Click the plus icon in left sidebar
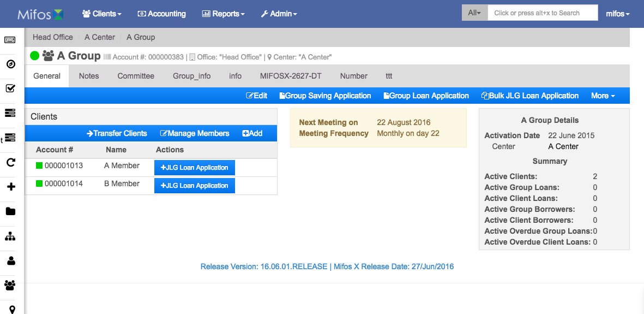Image resolution: width=644 pixels, height=314 pixels. (11, 187)
